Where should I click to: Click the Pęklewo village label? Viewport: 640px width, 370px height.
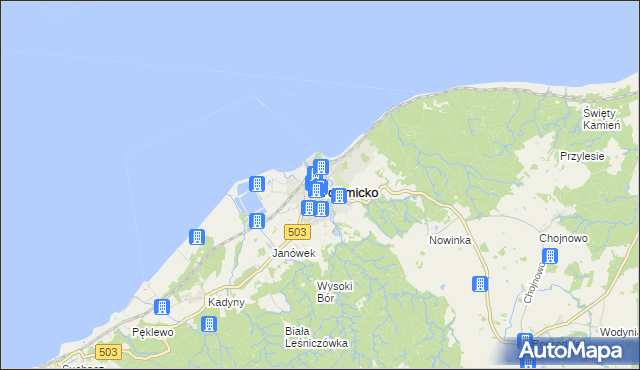pyautogui.click(x=153, y=332)
